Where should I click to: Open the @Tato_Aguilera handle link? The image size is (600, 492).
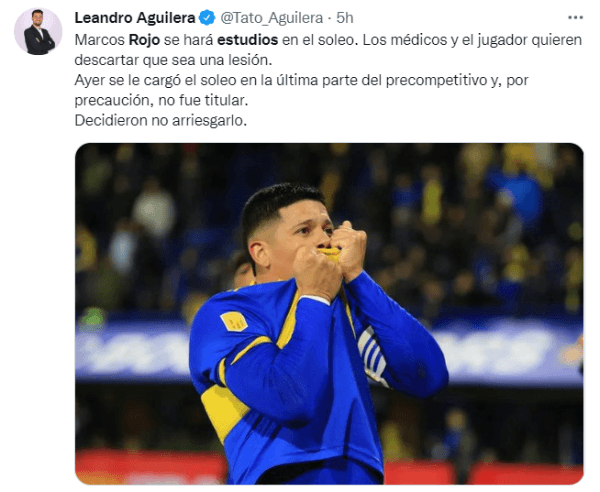272,18
